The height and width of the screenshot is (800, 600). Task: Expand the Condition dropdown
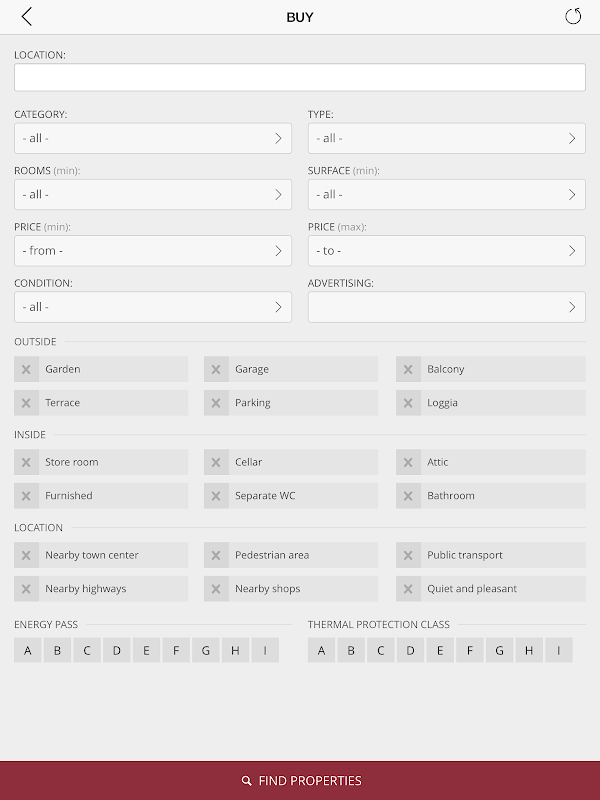pyautogui.click(x=153, y=307)
